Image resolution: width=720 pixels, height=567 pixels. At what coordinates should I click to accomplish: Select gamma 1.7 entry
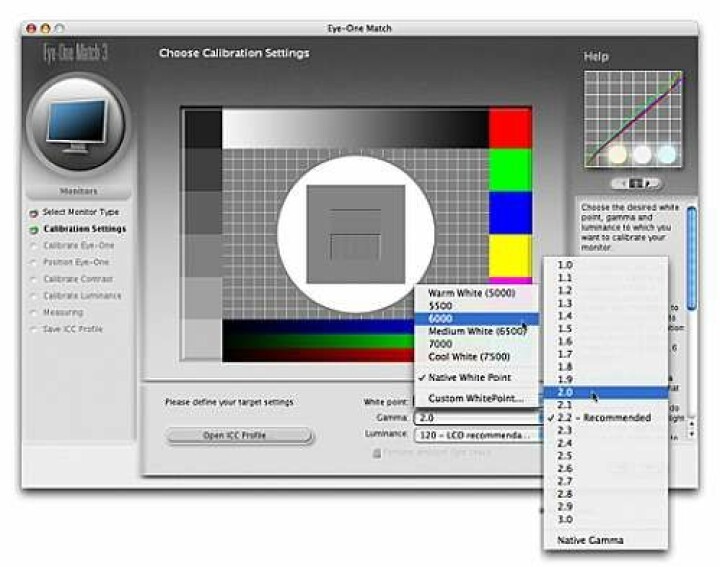coord(606,354)
